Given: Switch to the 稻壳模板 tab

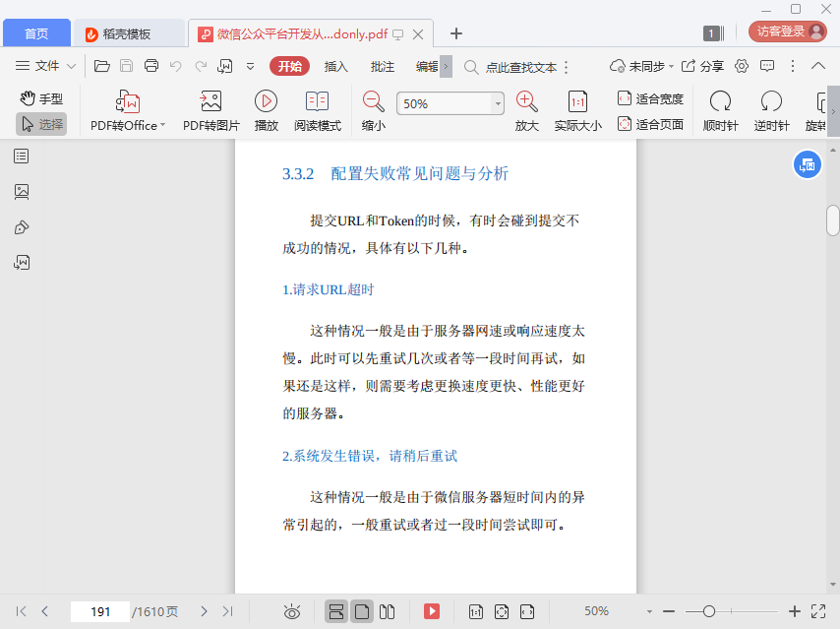Looking at the screenshot, I should (x=127, y=33).
